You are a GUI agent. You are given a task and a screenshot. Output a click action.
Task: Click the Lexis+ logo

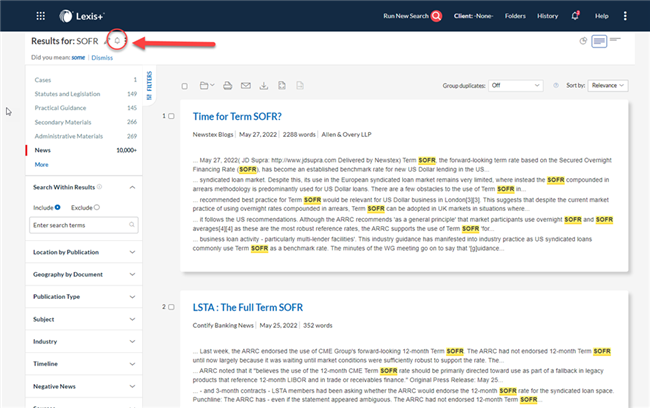point(82,16)
